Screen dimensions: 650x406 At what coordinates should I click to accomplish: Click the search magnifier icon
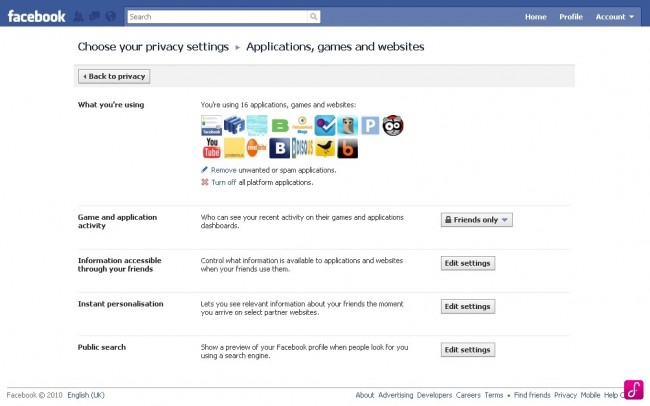(x=313, y=17)
